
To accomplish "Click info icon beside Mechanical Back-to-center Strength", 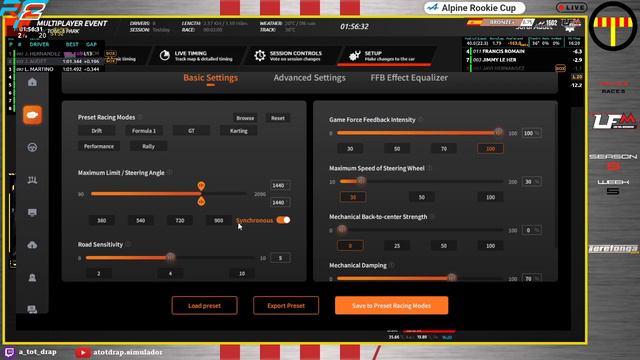I will tap(432, 217).
